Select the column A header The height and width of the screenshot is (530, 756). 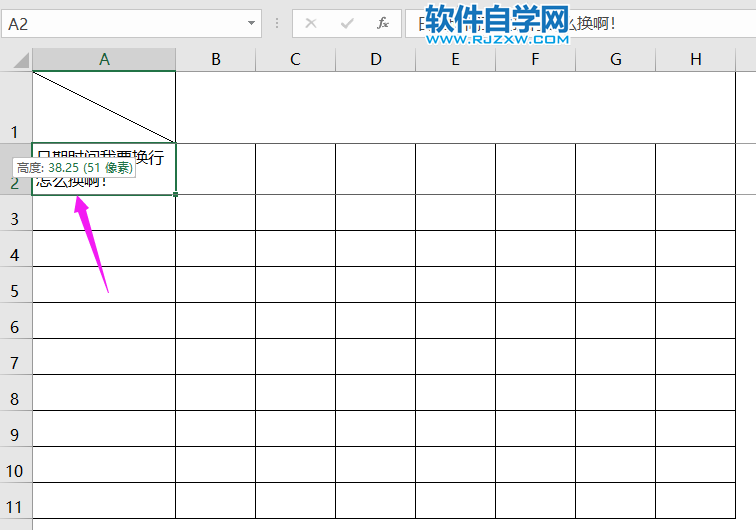click(104, 60)
